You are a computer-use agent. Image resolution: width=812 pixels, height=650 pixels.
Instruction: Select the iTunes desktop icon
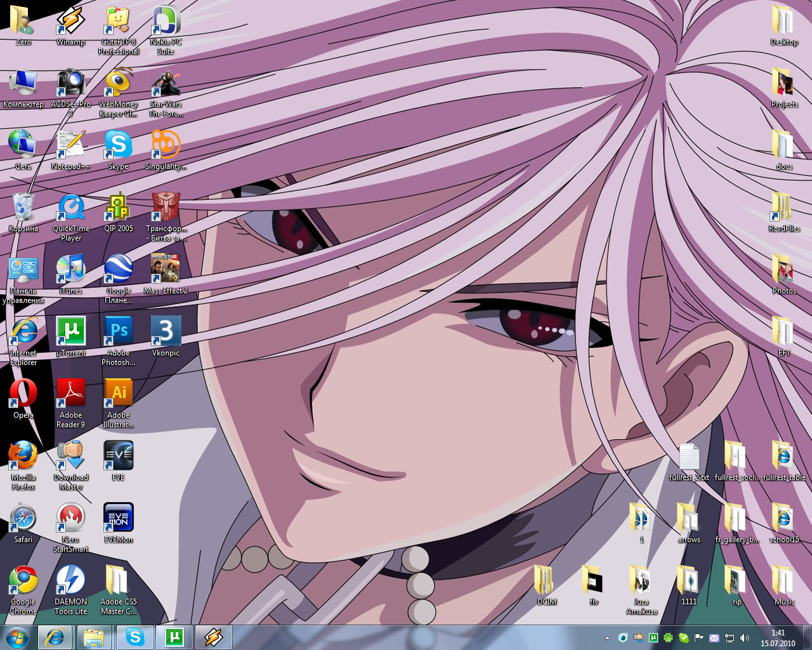(70, 274)
